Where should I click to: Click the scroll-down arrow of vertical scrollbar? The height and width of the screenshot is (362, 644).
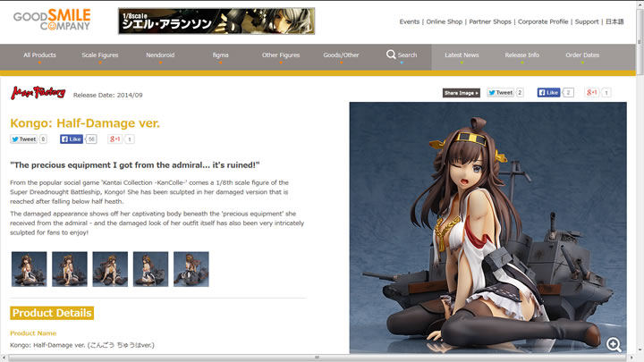point(640,350)
